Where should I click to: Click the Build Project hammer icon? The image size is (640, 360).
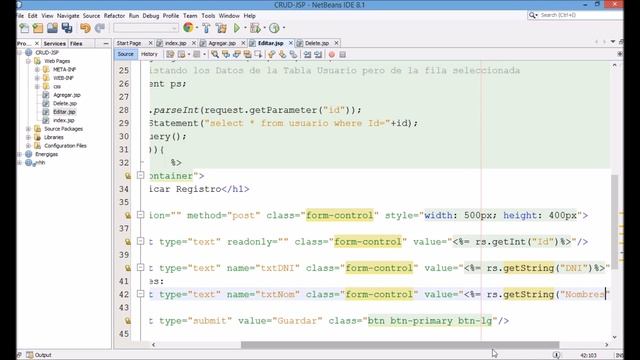206,28
